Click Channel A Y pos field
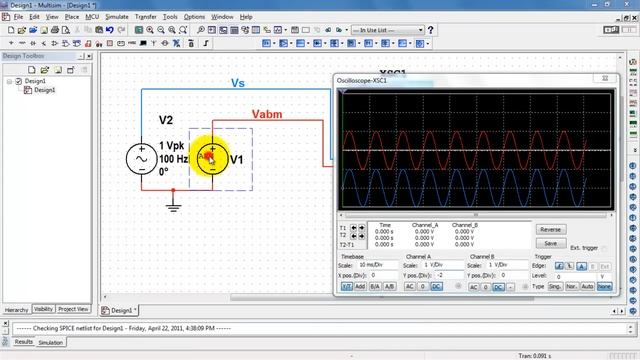The image size is (640, 360). pos(449,275)
